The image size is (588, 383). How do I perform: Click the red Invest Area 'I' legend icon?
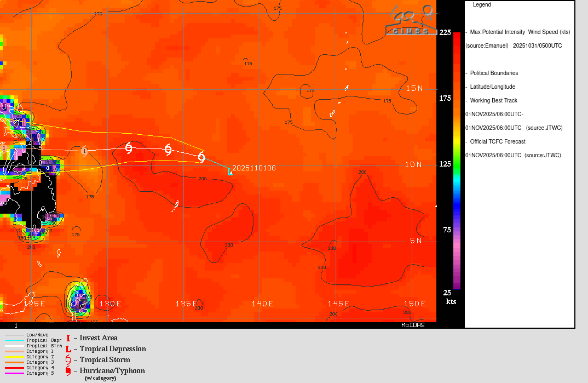68,338
